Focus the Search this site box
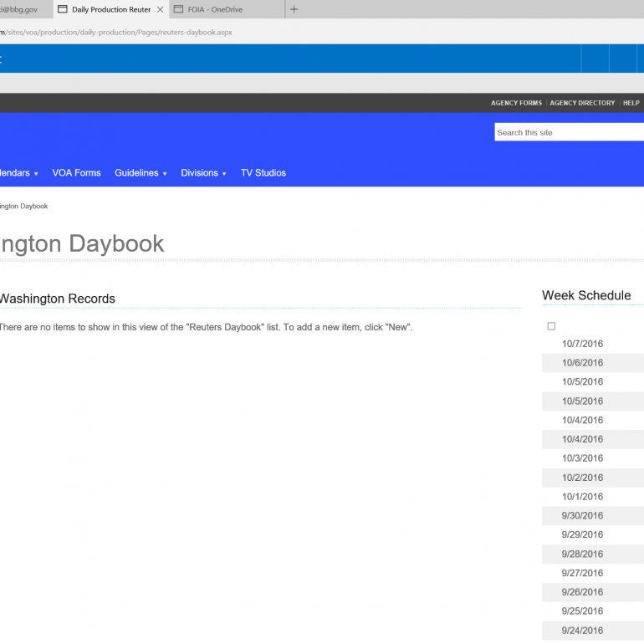This screenshot has height=644, width=644. click(x=569, y=132)
